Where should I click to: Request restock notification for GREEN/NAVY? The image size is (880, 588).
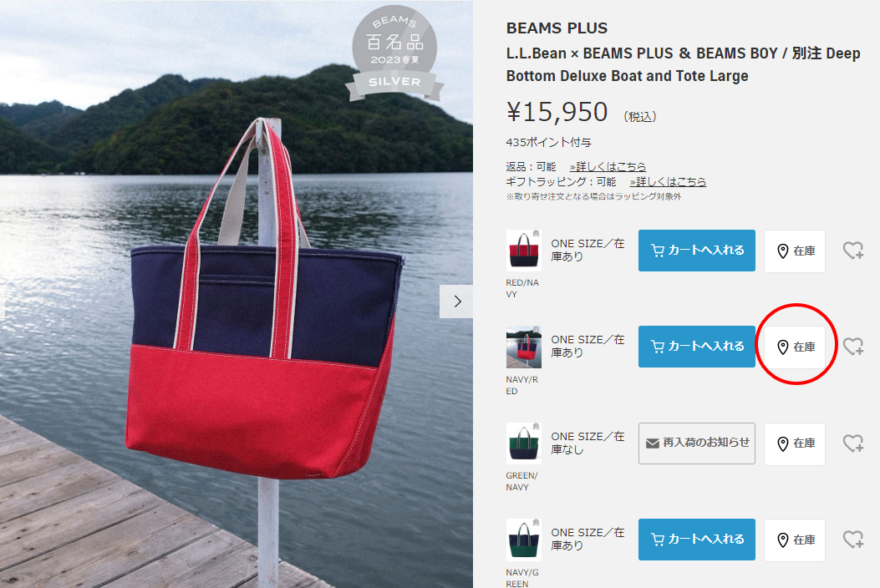click(696, 444)
